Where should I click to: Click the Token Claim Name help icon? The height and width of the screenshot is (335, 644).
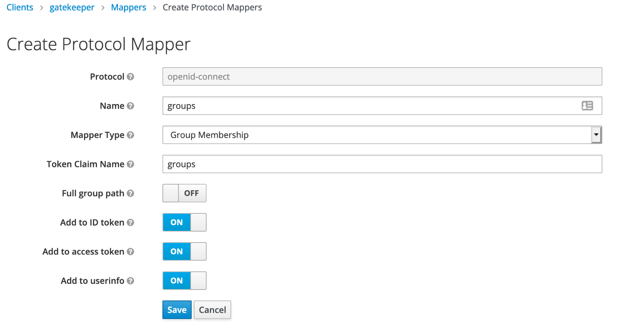(x=130, y=164)
